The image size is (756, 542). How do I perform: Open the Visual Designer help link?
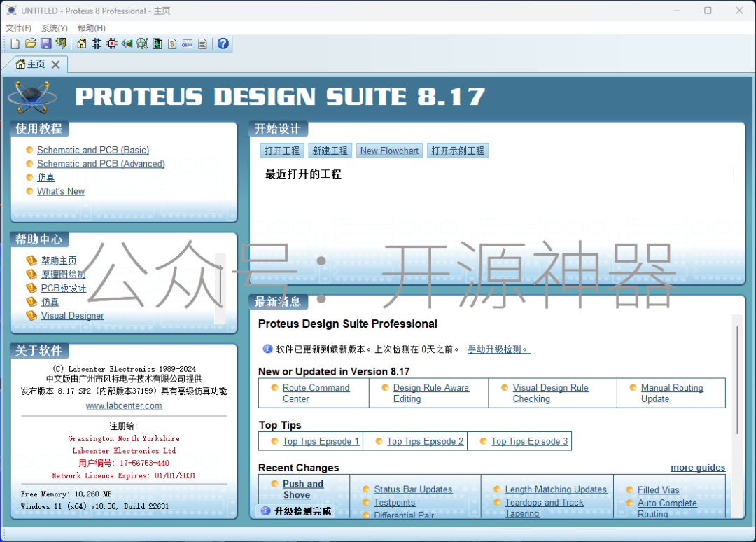point(72,315)
